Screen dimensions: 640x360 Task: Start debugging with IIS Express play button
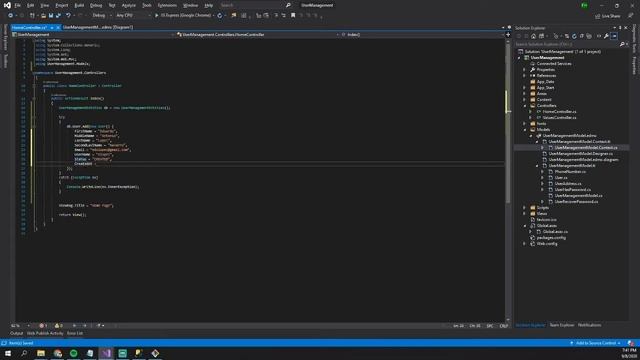tap(156, 16)
